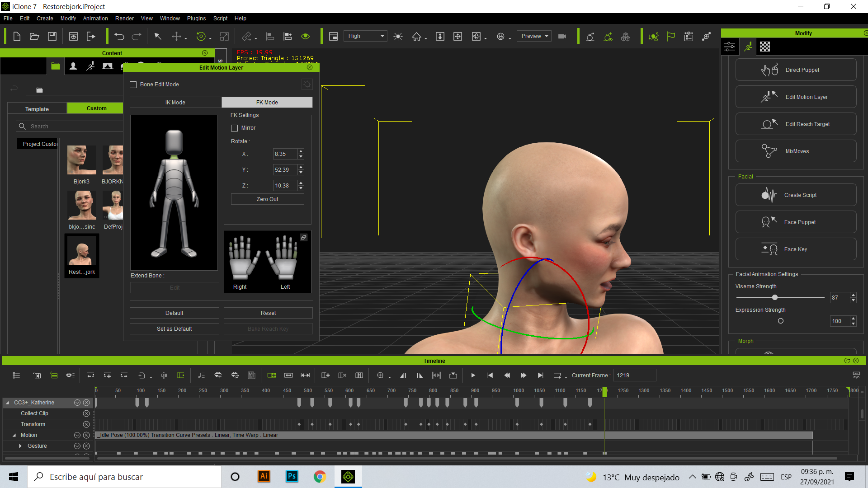Image resolution: width=868 pixels, height=488 pixels.
Task: Open the High quality dropdown
Action: coord(366,36)
